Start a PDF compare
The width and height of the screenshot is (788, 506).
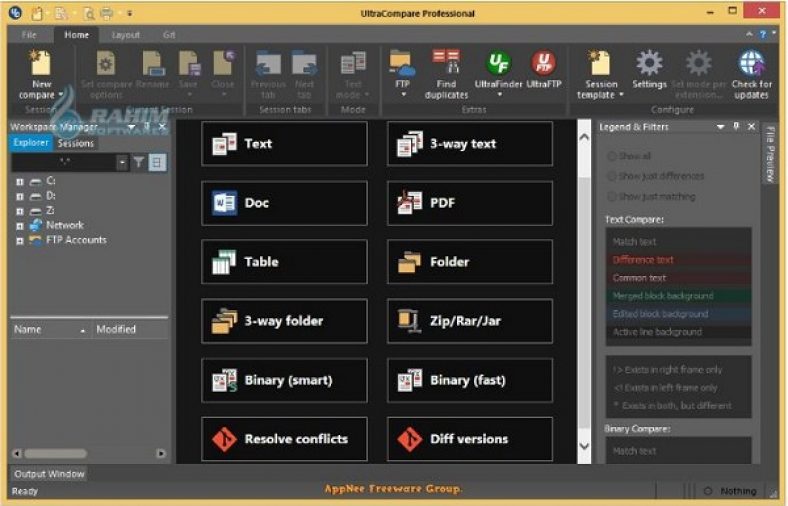470,203
